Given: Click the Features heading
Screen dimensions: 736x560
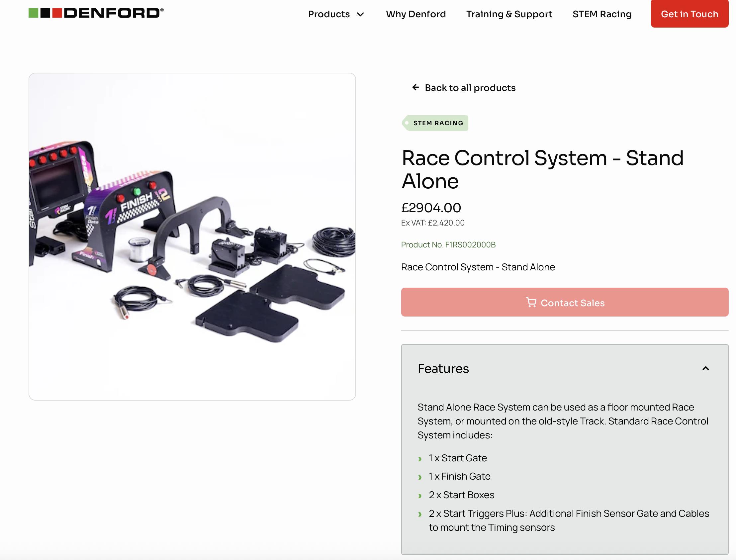Looking at the screenshot, I should 443,369.
